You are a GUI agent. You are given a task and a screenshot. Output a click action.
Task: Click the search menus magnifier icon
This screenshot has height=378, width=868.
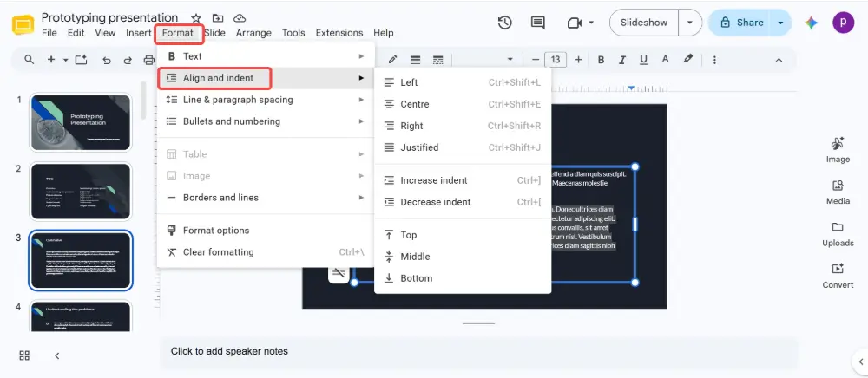tap(30, 60)
